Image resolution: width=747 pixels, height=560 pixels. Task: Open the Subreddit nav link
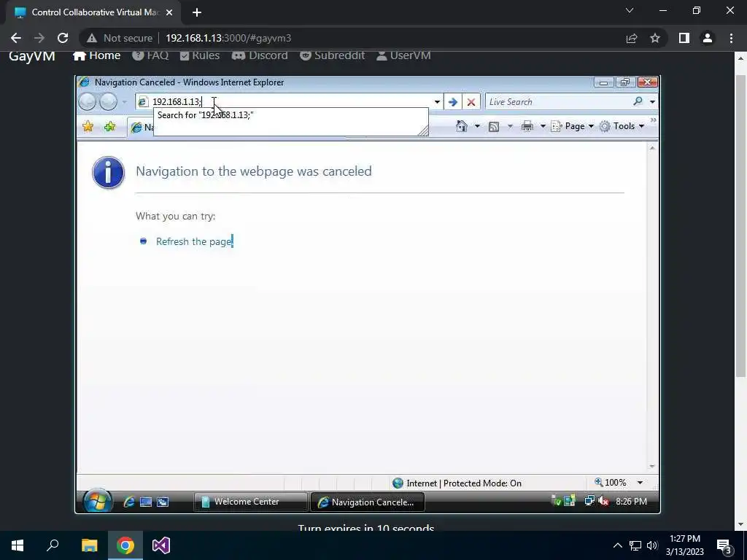332,55
